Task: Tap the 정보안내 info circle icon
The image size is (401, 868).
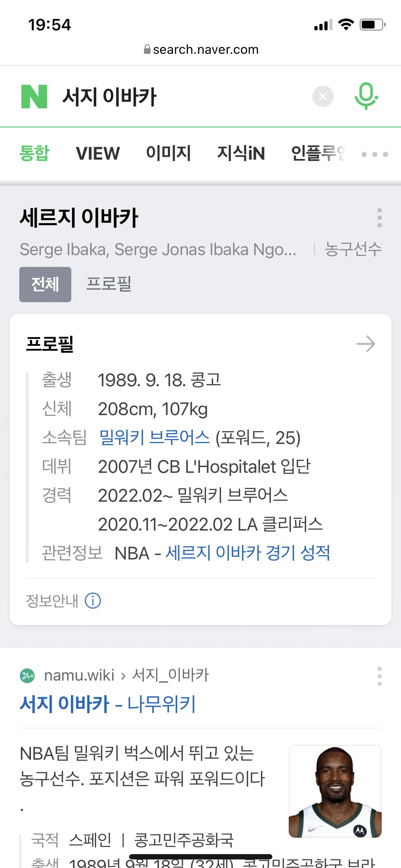Action: (93, 601)
